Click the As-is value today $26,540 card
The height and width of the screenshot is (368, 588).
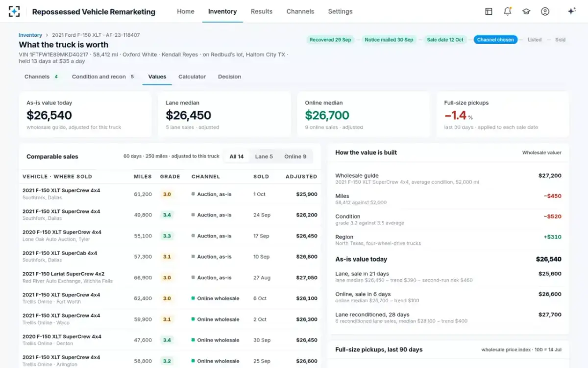(x=85, y=114)
